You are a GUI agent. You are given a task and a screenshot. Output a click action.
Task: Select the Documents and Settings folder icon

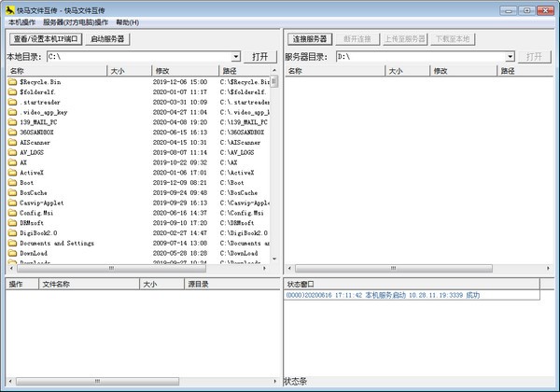click(12, 243)
